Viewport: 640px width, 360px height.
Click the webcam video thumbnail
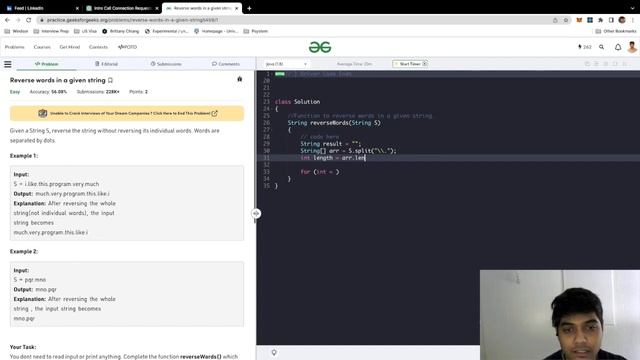click(560, 315)
